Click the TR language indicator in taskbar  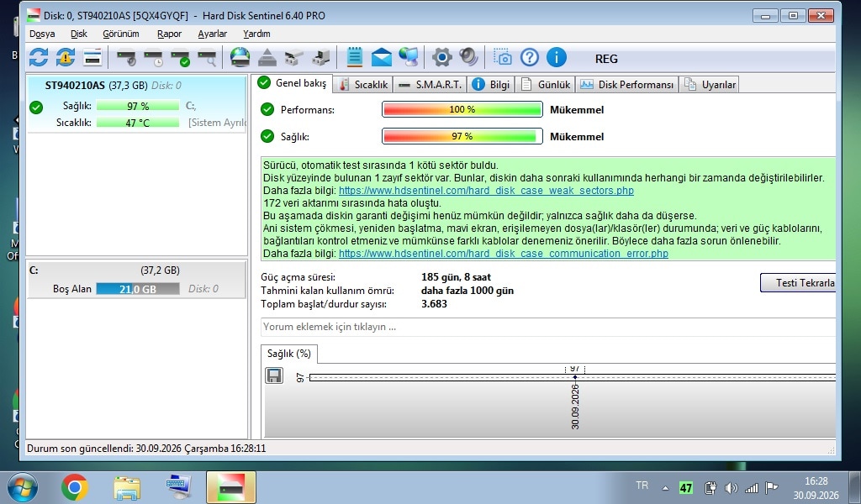click(642, 486)
